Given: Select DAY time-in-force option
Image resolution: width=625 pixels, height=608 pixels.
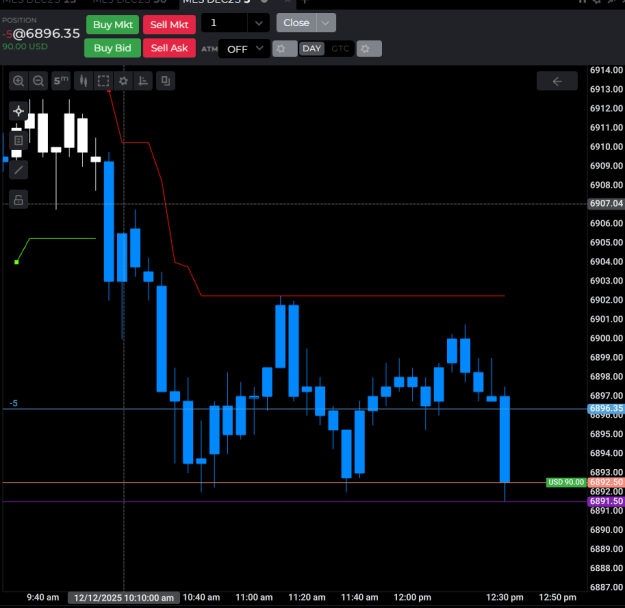Looking at the screenshot, I should tap(312, 49).
